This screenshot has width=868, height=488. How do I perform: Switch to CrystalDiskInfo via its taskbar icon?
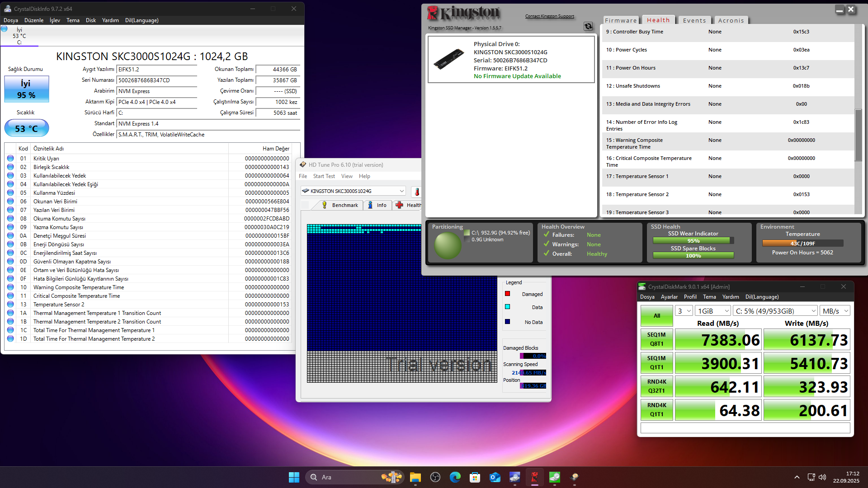[514, 477]
